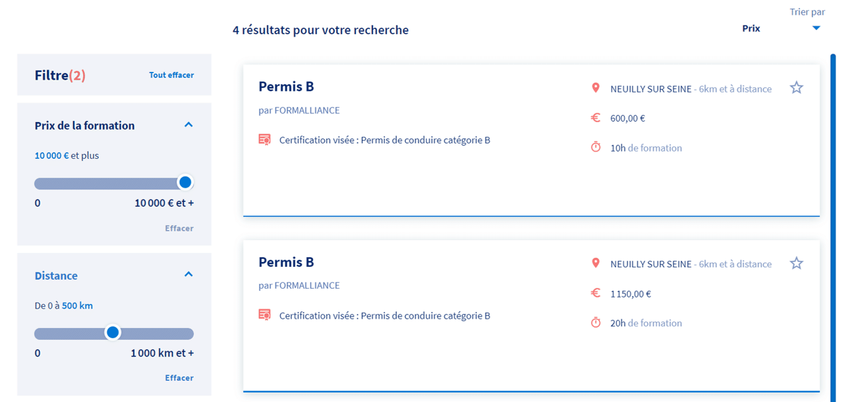Collapse the Prix de la formation filter

[189, 125]
